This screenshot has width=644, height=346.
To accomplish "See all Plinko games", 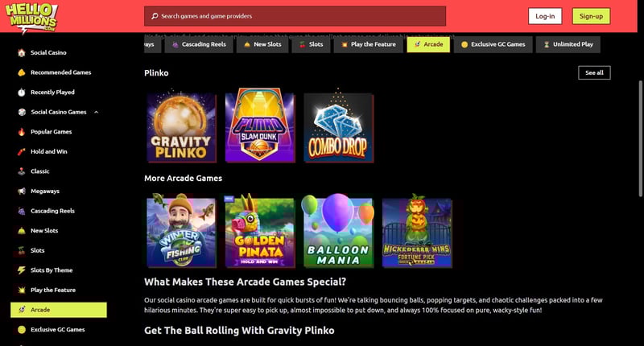I will click(x=594, y=72).
